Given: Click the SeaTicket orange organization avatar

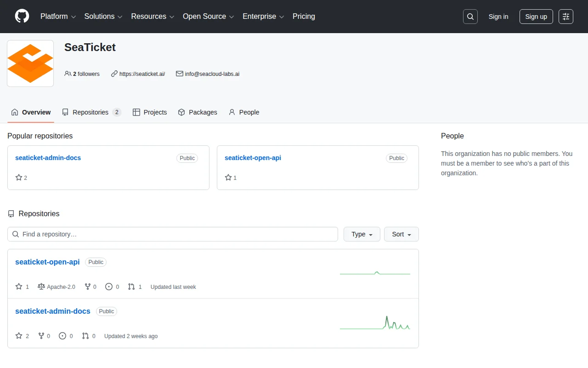Looking at the screenshot, I should (x=30, y=63).
